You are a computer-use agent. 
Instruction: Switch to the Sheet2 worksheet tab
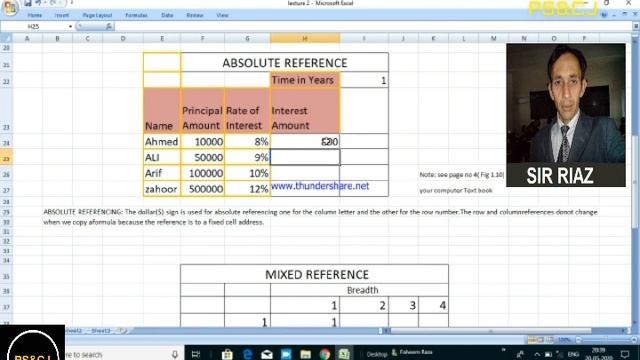click(75, 331)
